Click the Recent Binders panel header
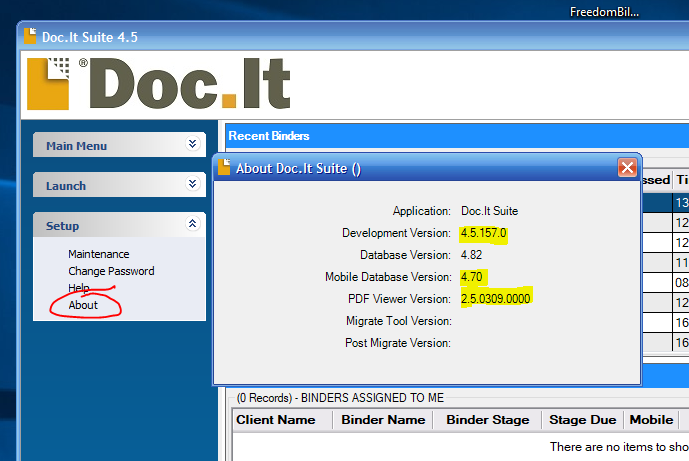This screenshot has height=461, width=689. (x=457, y=136)
